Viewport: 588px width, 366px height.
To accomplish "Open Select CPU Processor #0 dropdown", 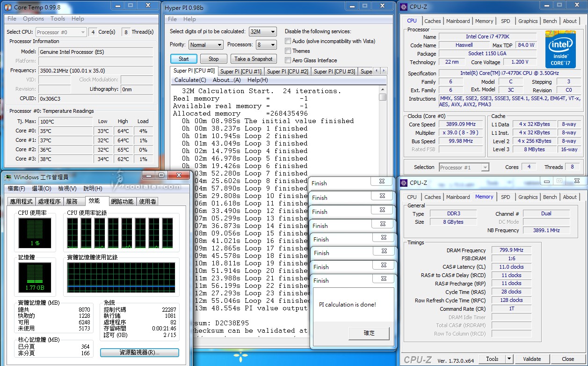I will coord(61,32).
